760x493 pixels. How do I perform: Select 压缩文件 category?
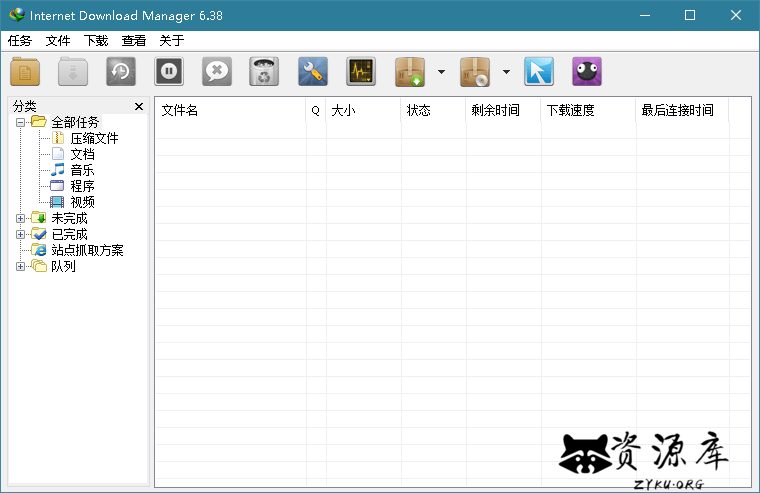tap(94, 138)
